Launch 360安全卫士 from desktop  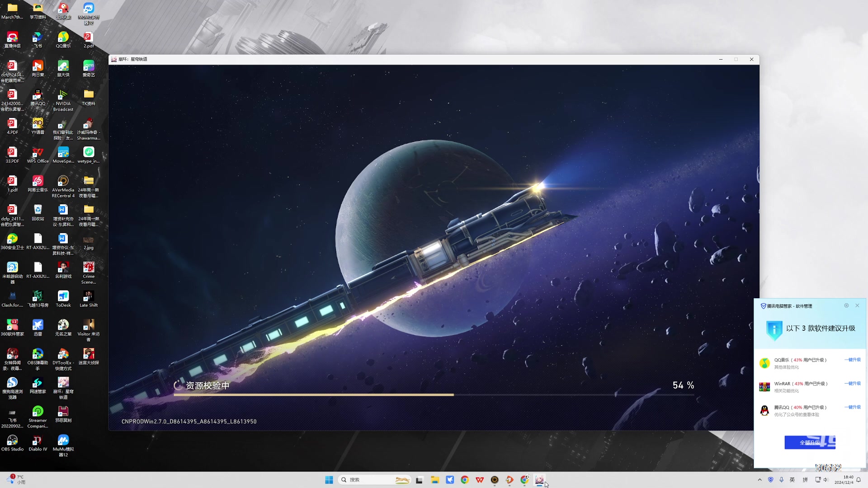point(12,241)
